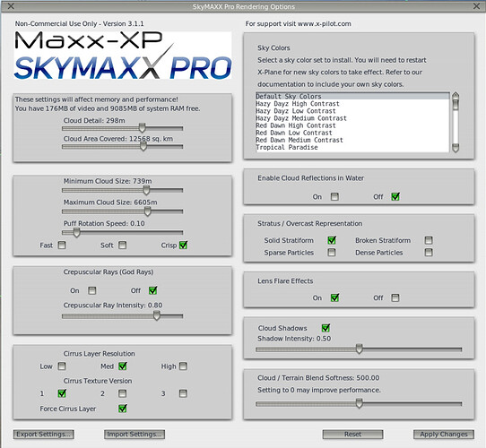
Task: Select Hazy Dayz Low Contrast sky colors
Action: [x=352, y=111]
